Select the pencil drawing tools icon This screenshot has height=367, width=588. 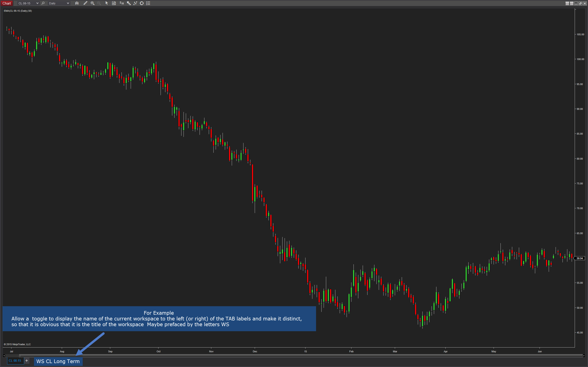(85, 3)
